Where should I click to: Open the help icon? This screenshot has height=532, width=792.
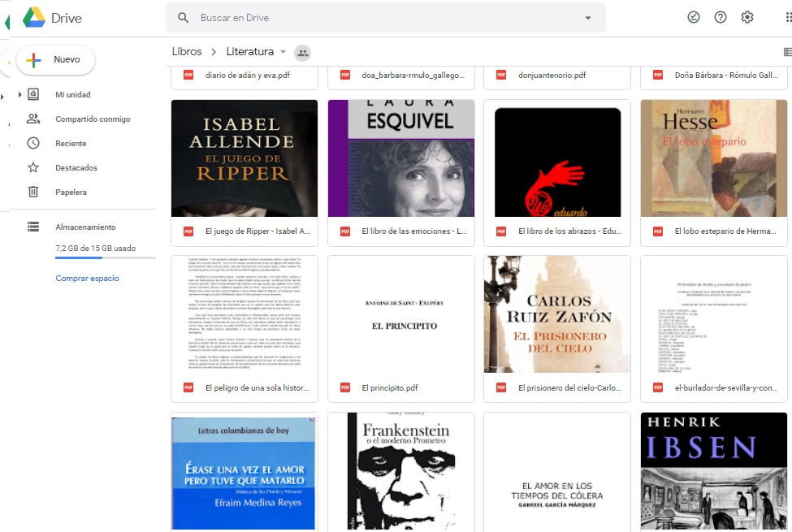721,16
